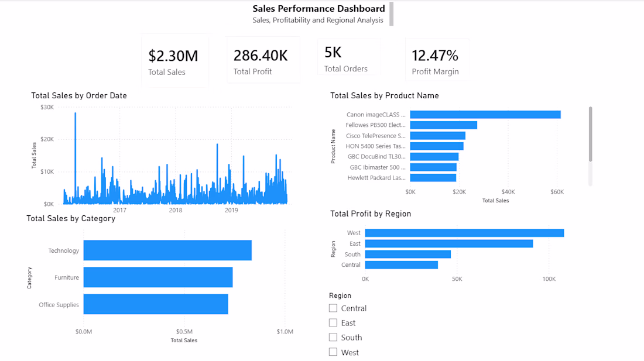Check the Central region checkbox
The image size is (644, 361).
333,308
